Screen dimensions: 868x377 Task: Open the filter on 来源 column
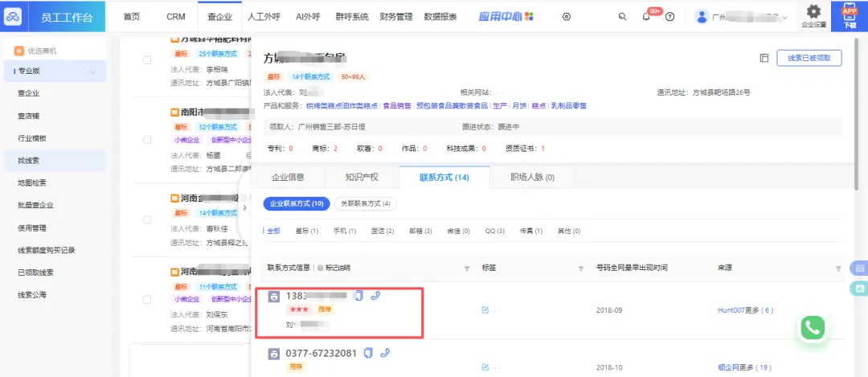(x=838, y=268)
